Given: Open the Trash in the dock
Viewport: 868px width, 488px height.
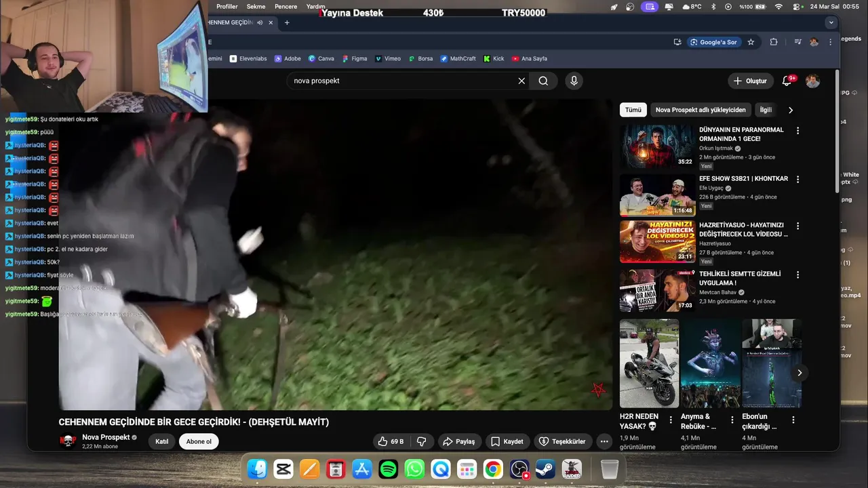Looking at the screenshot, I should point(610,468).
